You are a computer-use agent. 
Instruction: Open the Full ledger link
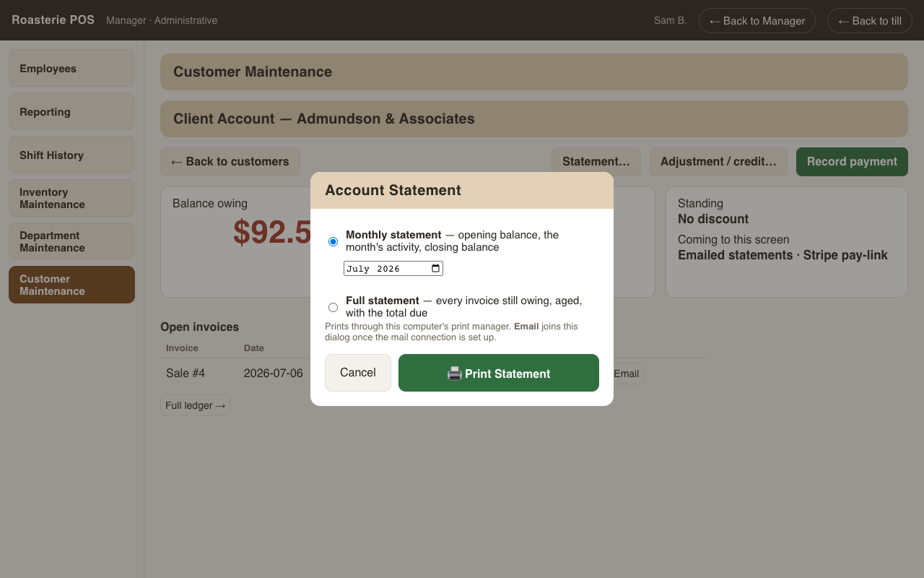coord(195,405)
